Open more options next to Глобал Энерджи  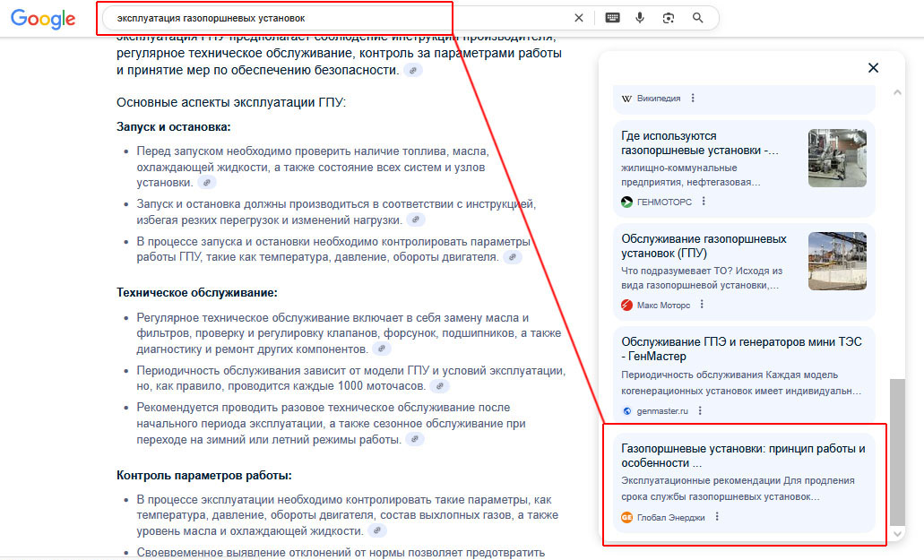coord(717,516)
